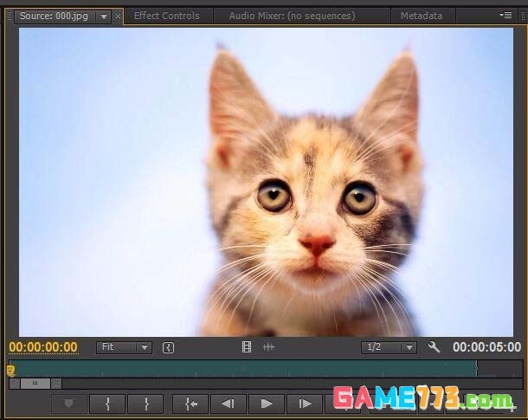Click the duration timecode 00:00:05:00
Viewport: 528px width, 420px height.
pos(486,347)
